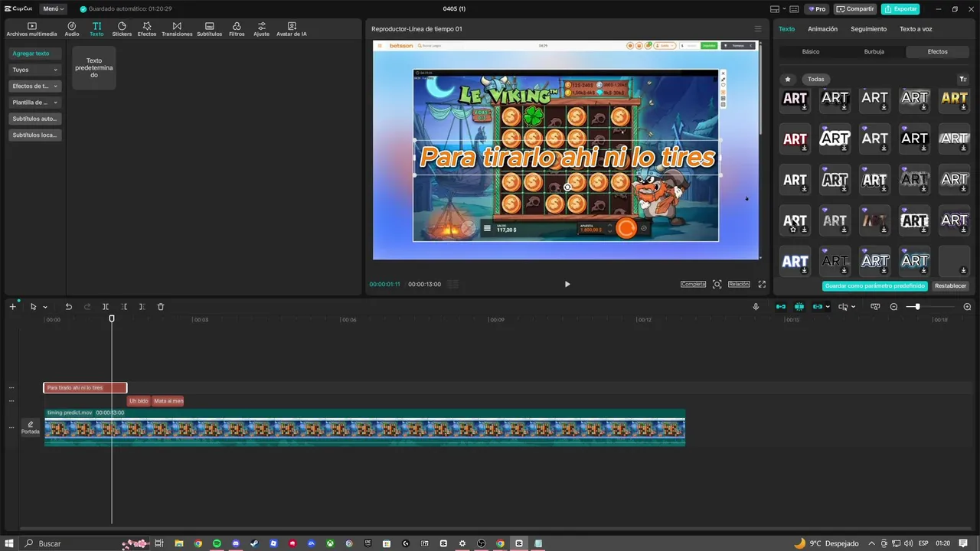Click the Undo arrow in timeline toolbar
The height and width of the screenshot is (551, 980).
69,307
